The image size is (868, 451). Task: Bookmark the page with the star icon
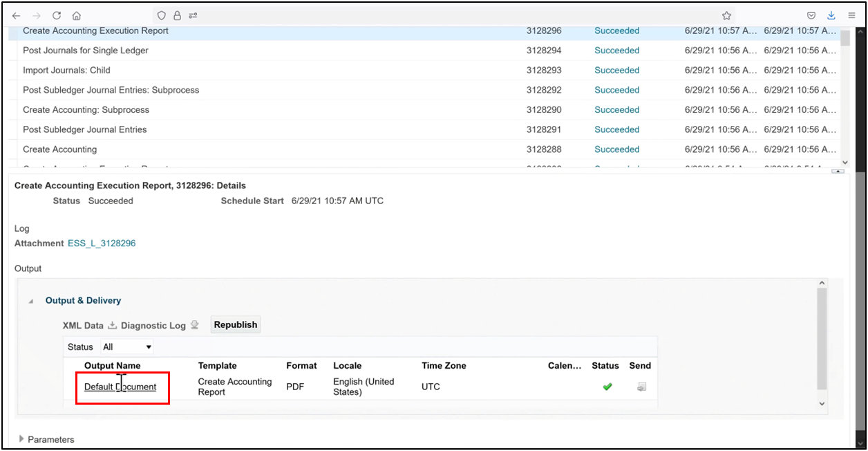pos(726,15)
